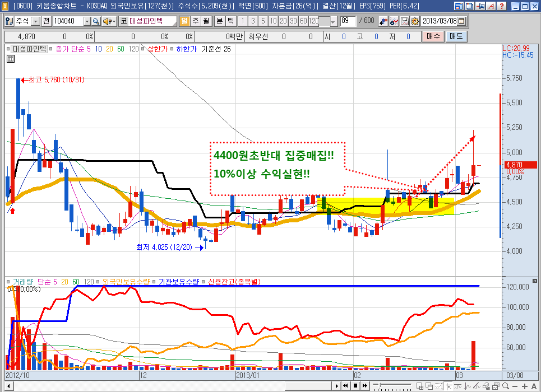Click the speaker sound alert icon
Screen dimensions: 541x392
pyautogui.click(x=107, y=21)
